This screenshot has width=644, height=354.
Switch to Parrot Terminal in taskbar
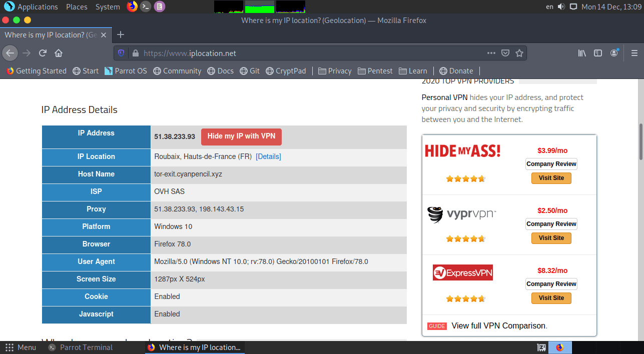80,347
